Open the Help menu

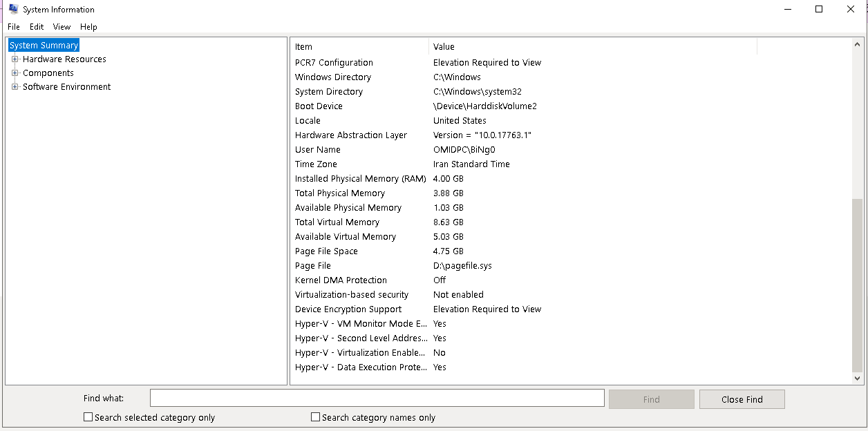click(88, 27)
